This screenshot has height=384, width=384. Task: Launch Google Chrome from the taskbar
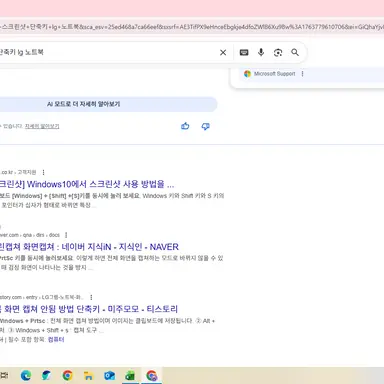pos(68,376)
